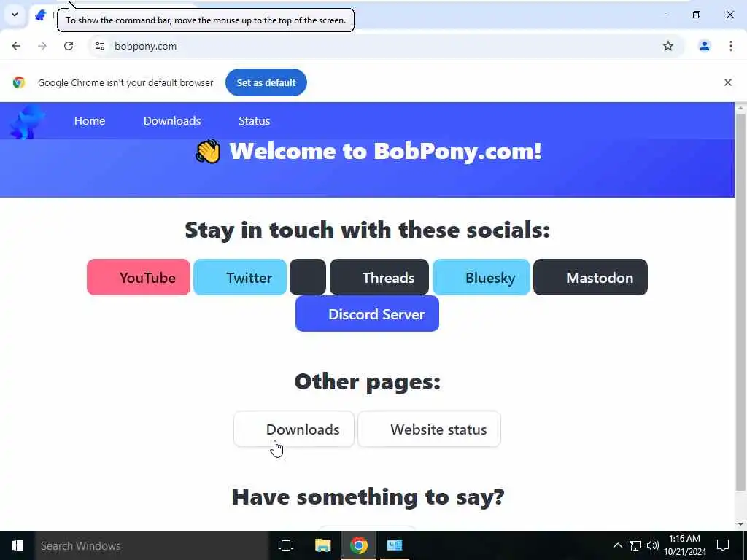Screen dimensions: 747x560
Task: Click the browser back arrow
Action: pos(16,46)
